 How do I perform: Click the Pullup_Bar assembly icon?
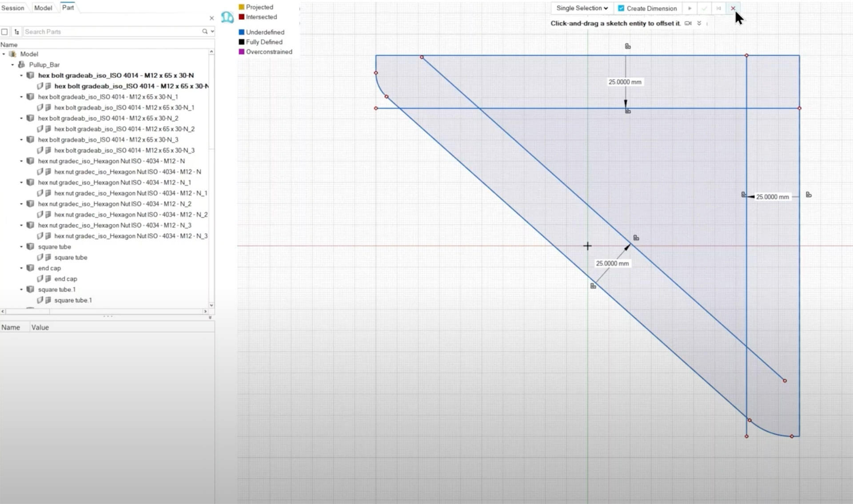[x=21, y=64]
